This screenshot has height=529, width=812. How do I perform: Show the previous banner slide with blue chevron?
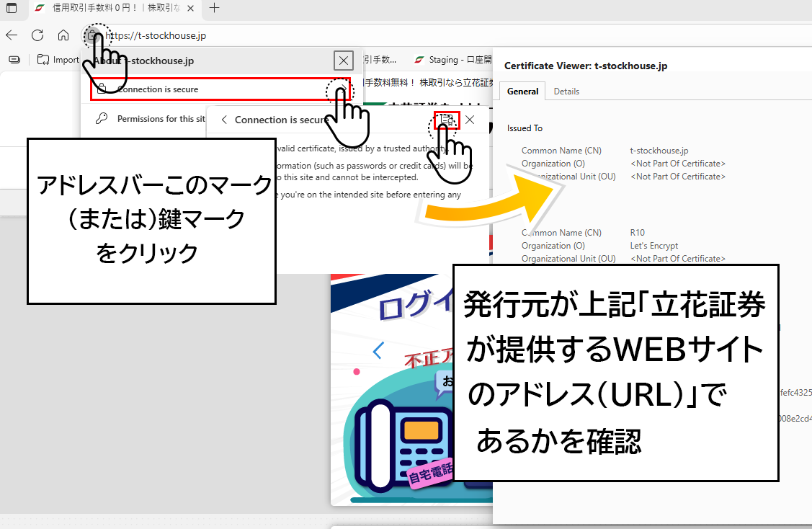click(x=378, y=351)
